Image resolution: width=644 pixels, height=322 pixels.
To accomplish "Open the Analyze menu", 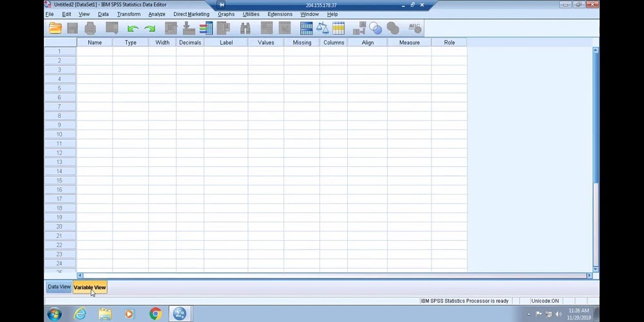I will pos(156,14).
